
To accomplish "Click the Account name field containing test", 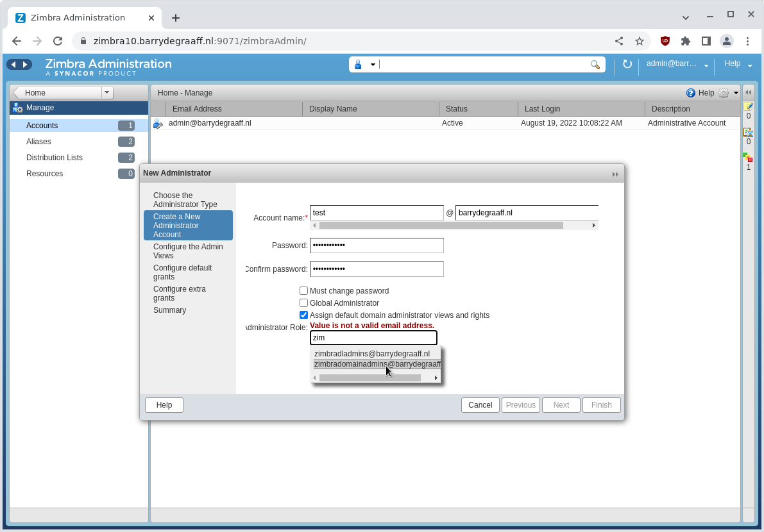I will click(377, 213).
